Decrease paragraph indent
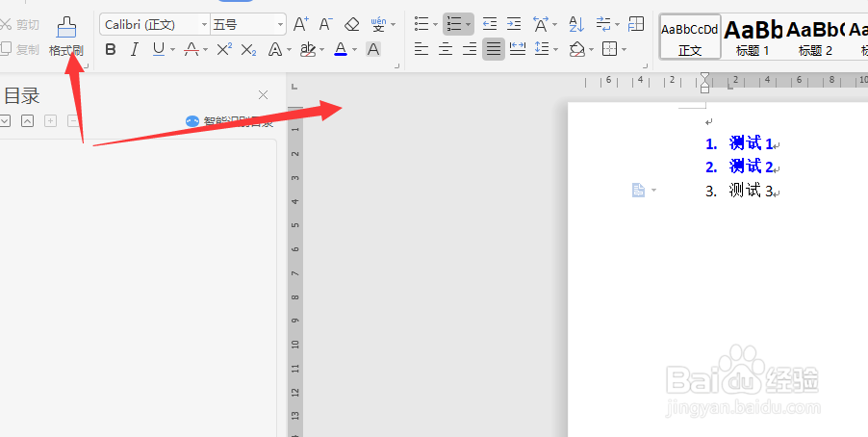Viewport: 868px width, 437px height. click(490, 24)
